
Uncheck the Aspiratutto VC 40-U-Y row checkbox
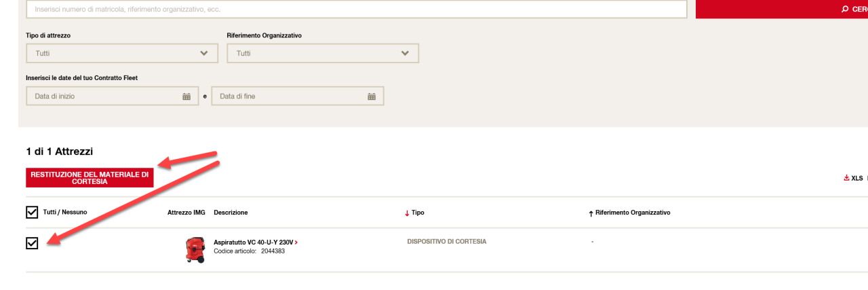coord(32,242)
